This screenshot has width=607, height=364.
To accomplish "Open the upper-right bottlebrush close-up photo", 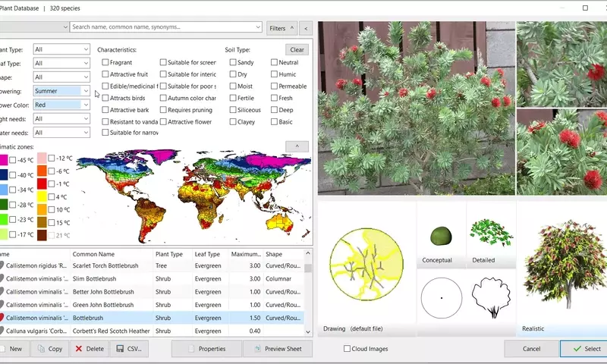I will coord(561,64).
